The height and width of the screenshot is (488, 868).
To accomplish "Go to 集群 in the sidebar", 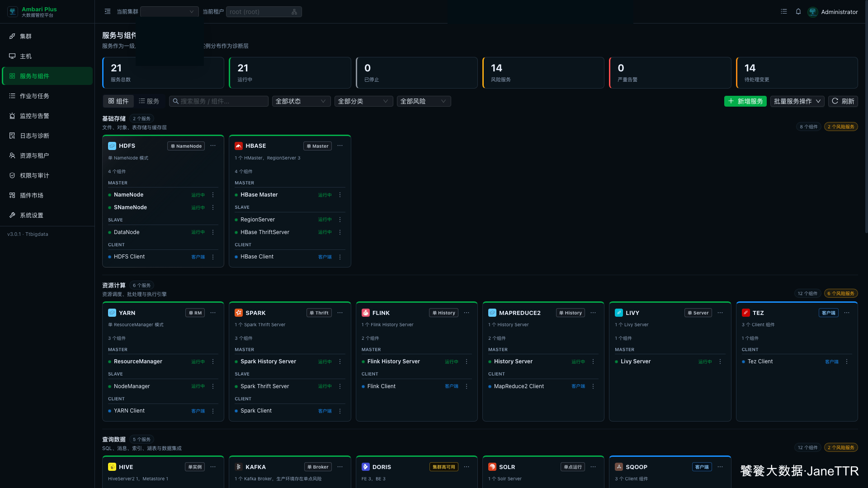I will tap(47, 36).
